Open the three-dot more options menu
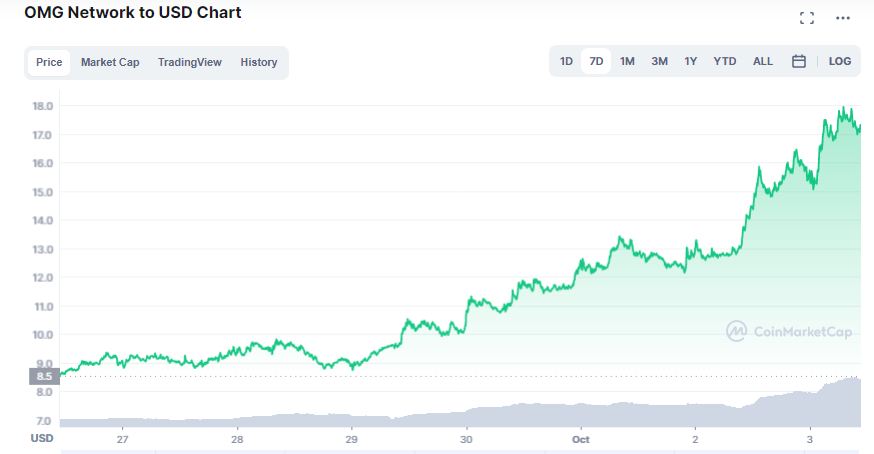This screenshot has height=454, width=874. coord(843,18)
